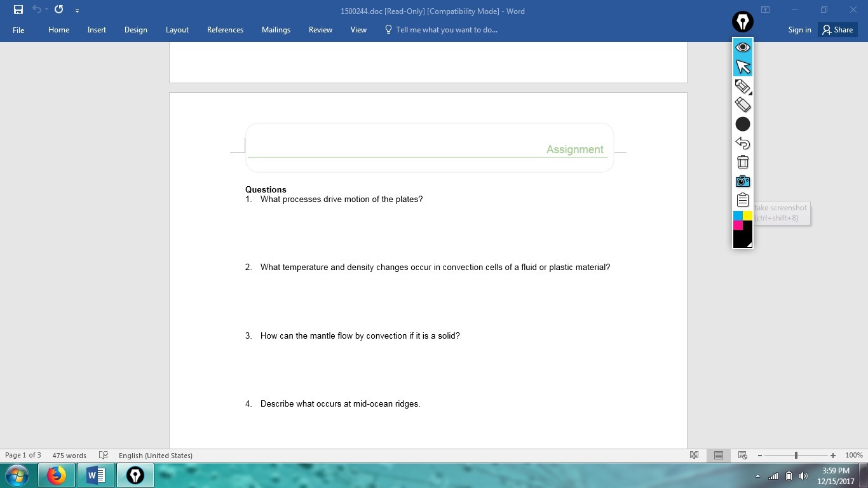
Task: Open the brush size black circle
Action: point(743,124)
